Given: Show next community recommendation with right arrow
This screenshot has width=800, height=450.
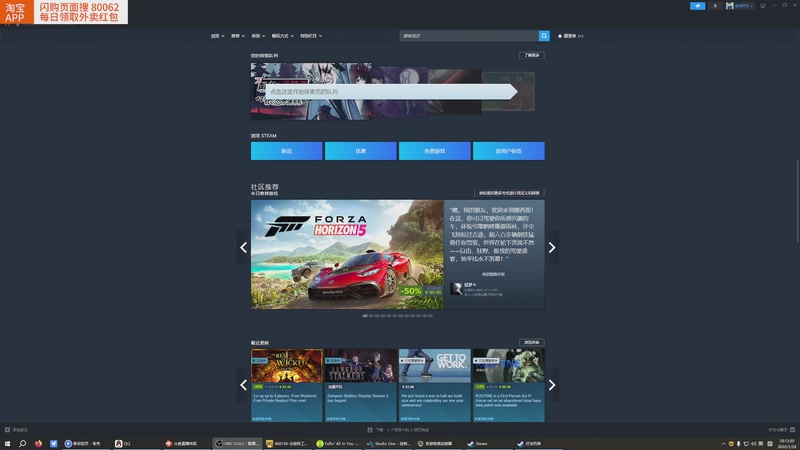Looking at the screenshot, I should 552,247.
